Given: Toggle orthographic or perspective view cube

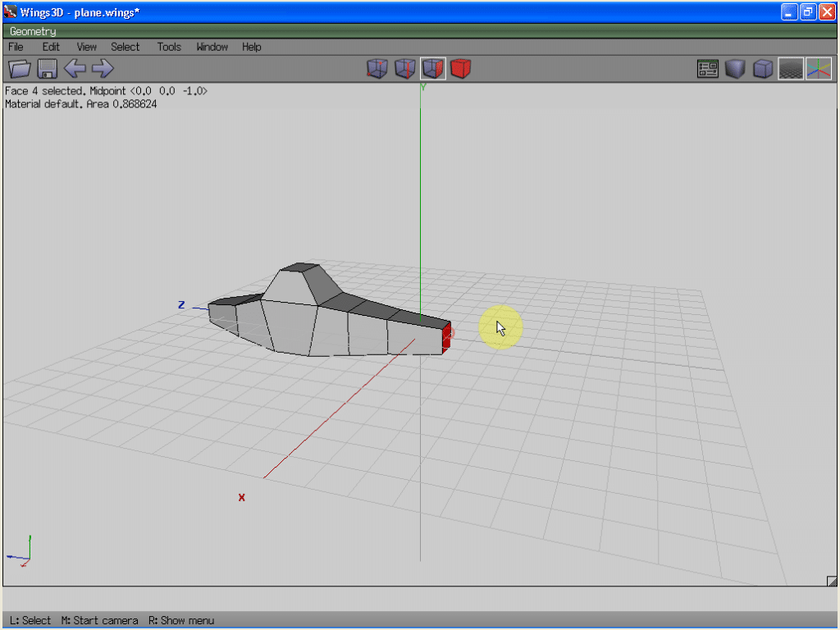Looking at the screenshot, I should click(x=763, y=69).
